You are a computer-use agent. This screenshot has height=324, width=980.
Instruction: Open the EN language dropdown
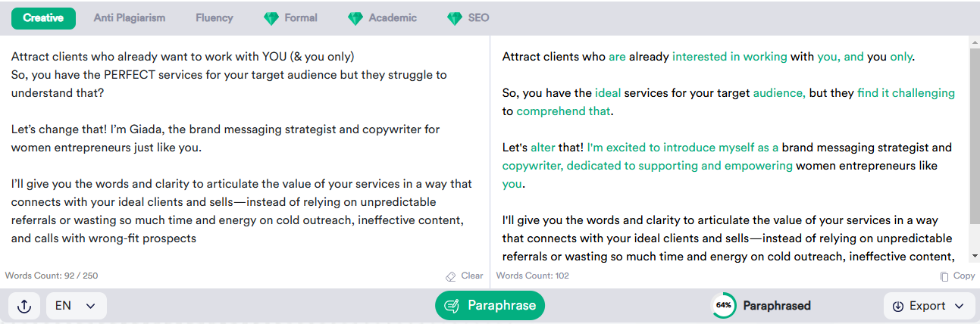point(77,306)
